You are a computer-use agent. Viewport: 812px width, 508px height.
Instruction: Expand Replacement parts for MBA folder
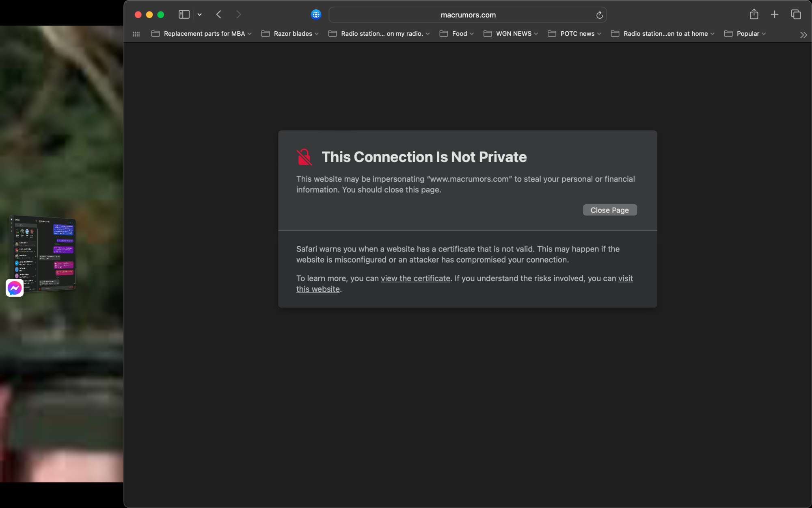click(201, 34)
